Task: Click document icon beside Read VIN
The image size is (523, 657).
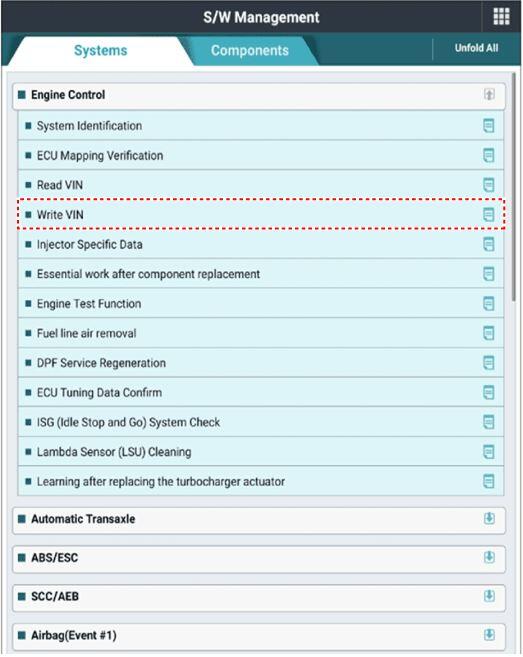Action: pos(489,185)
